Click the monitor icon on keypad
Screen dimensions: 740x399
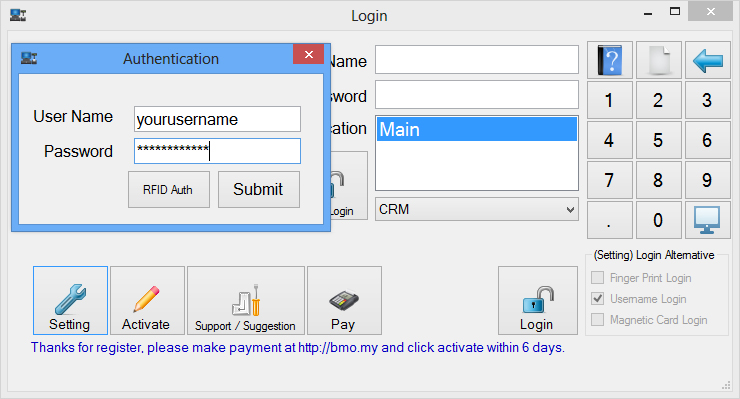(708, 220)
